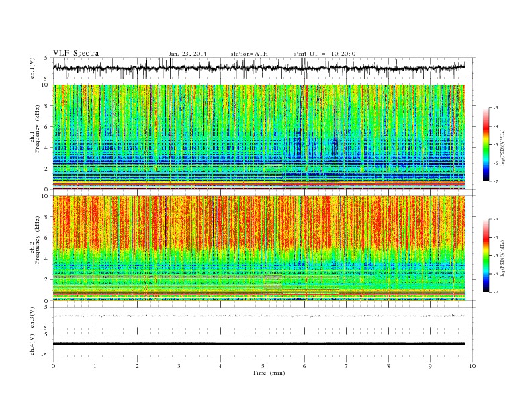Screen dimensions: 532x411
Task: Click the "2" kHz tick on ch.2 frequency axis
Action: (x=46, y=280)
